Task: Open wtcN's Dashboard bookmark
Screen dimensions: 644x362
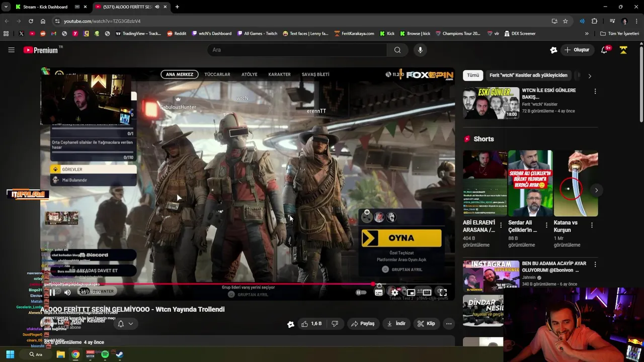Action: click(x=211, y=34)
